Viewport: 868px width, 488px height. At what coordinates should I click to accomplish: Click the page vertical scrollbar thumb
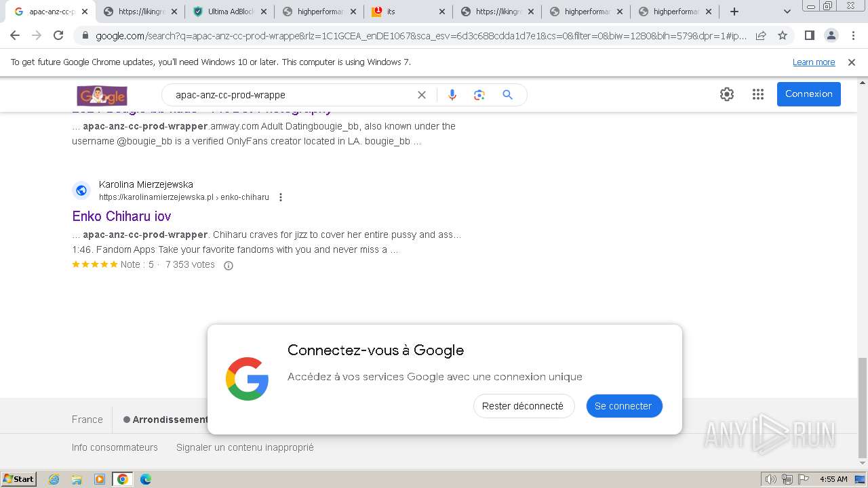(x=862, y=408)
